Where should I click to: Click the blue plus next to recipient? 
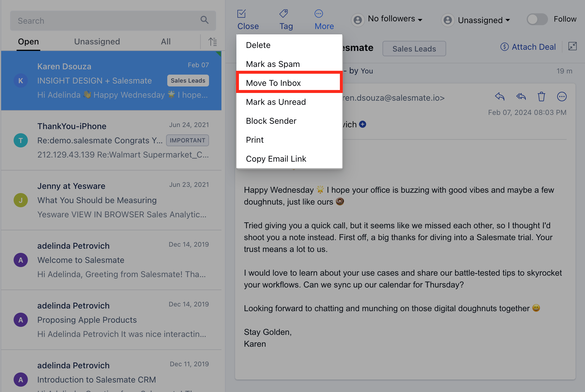coord(363,124)
